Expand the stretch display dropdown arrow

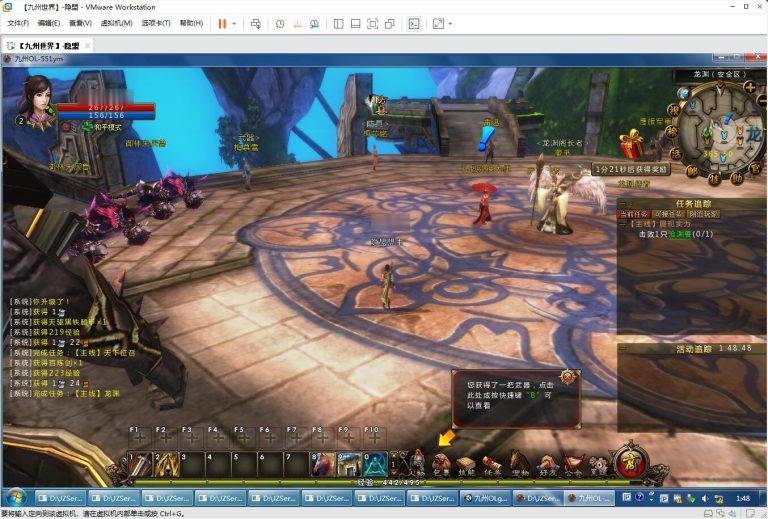tap(450, 24)
